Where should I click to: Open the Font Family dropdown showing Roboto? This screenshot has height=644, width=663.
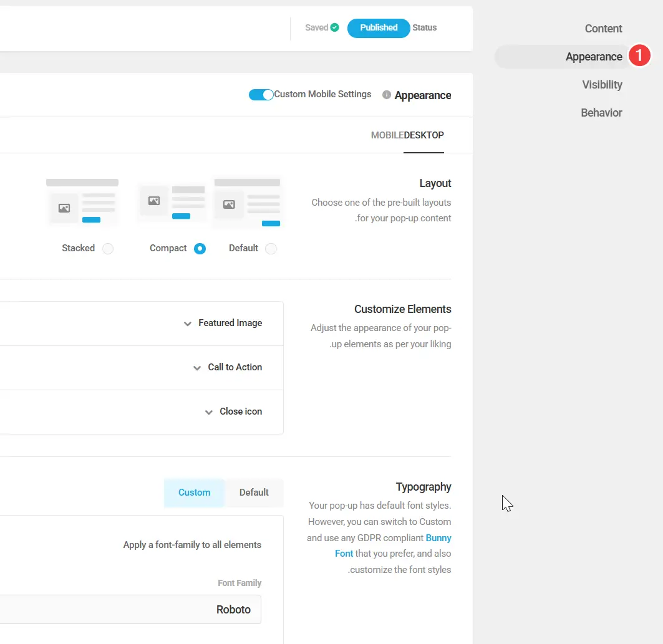pos(130,609)
